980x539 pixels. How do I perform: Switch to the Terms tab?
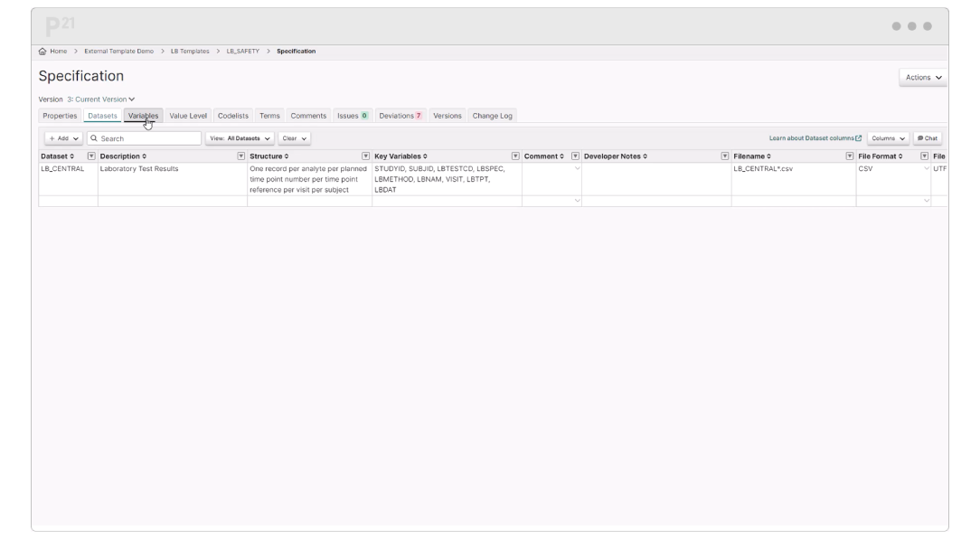pos(269,116)
